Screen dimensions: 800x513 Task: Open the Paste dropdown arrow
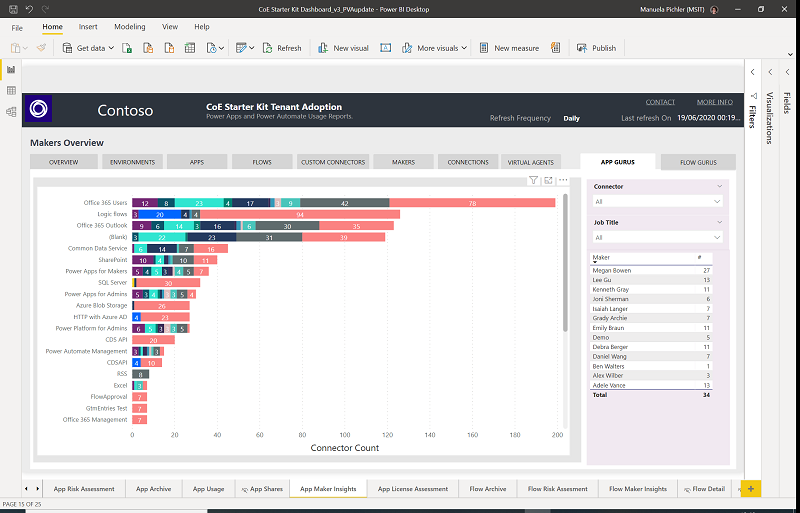pos(26,48)
